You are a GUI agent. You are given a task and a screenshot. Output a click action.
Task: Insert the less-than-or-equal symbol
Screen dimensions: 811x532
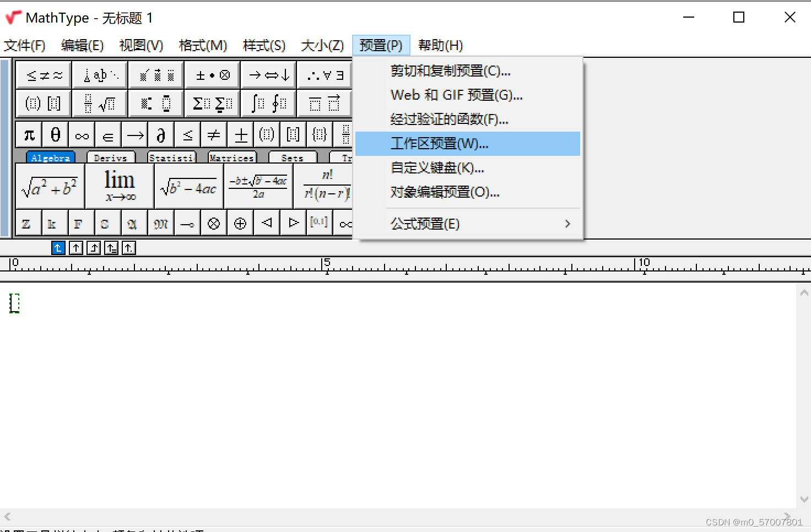tap(188, 135)
